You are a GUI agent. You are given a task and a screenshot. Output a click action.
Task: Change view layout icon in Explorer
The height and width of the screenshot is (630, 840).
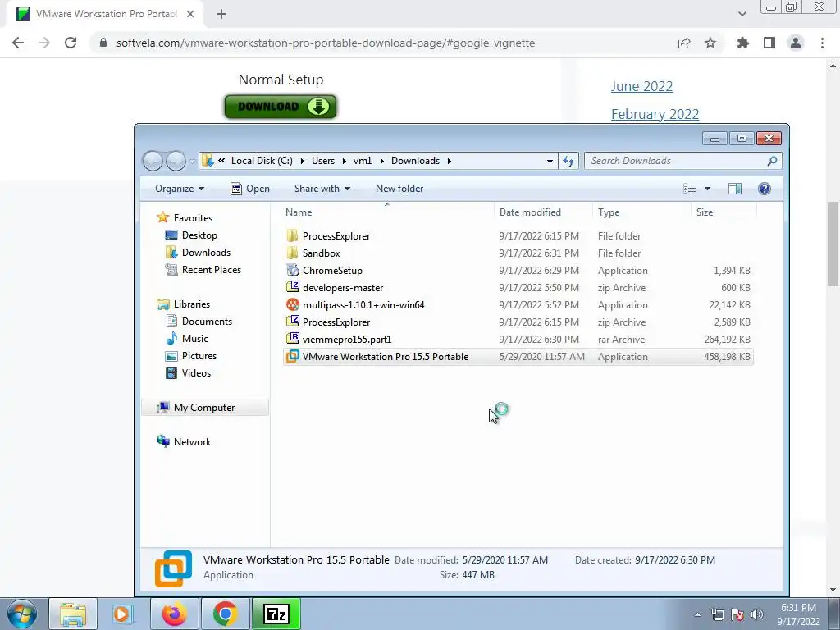pyautogui.click(x=689, y=189)
